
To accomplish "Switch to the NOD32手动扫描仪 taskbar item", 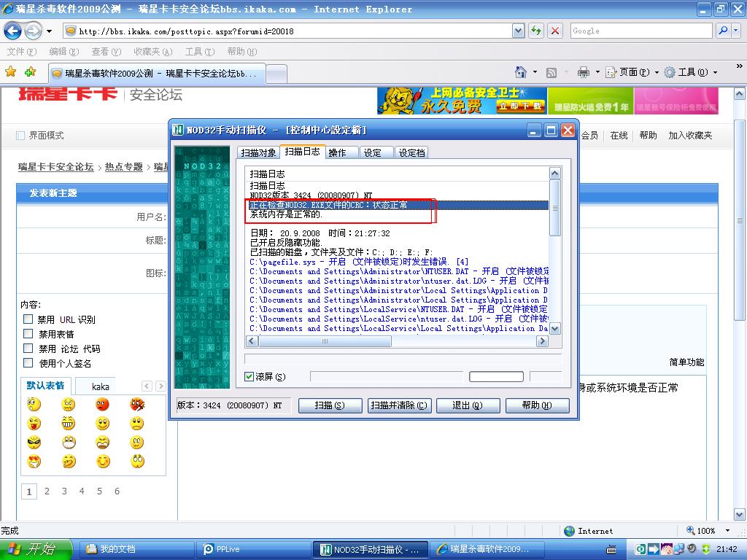I will [370, 549].
